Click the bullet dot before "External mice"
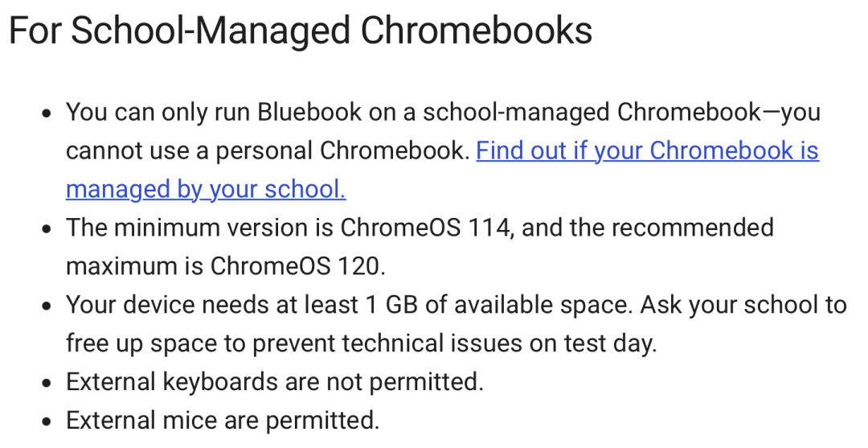This screenshot has width=868, height=448. 47,421
